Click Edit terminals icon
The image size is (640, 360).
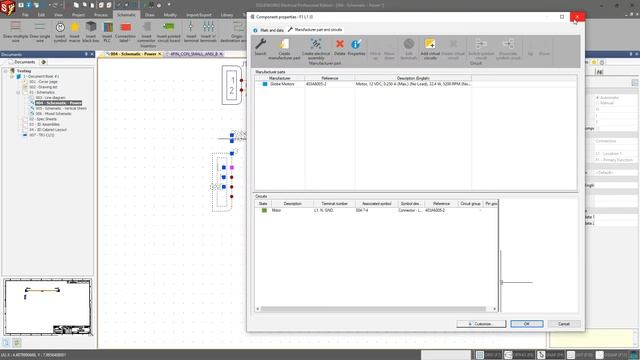point(409,44)
